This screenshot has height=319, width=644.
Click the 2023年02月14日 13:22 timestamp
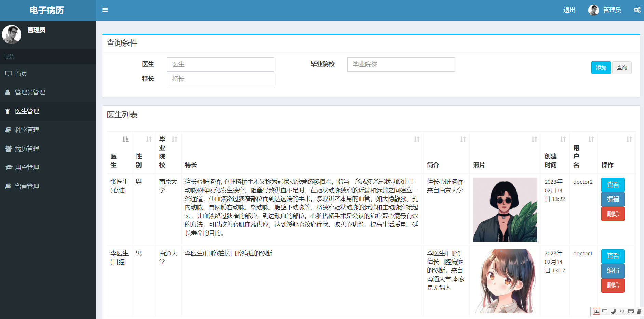point(555,190)
